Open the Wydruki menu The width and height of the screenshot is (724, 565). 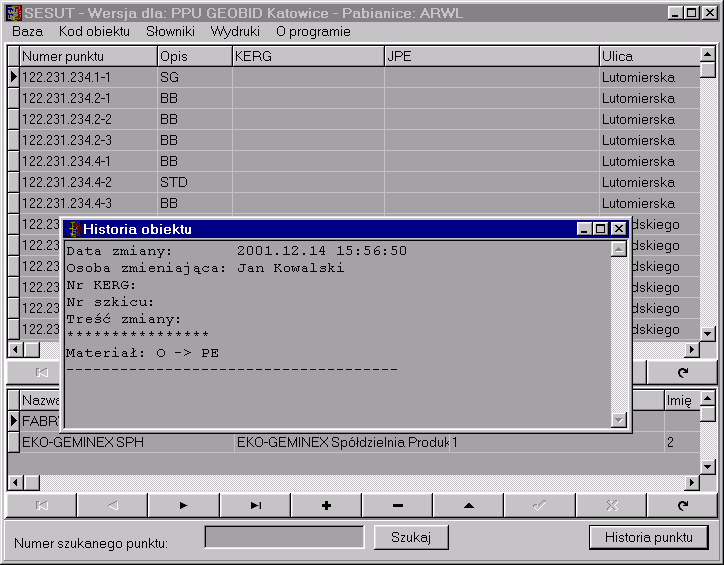(235, 31)
